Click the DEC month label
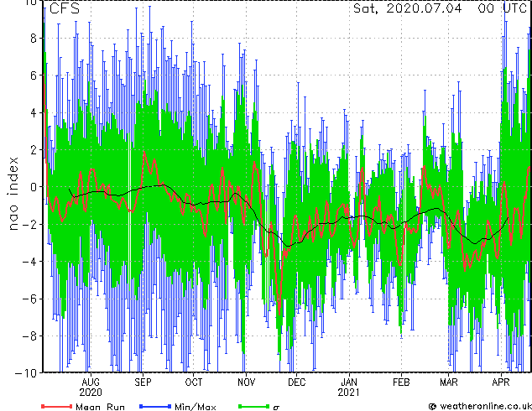 [297, 382]
